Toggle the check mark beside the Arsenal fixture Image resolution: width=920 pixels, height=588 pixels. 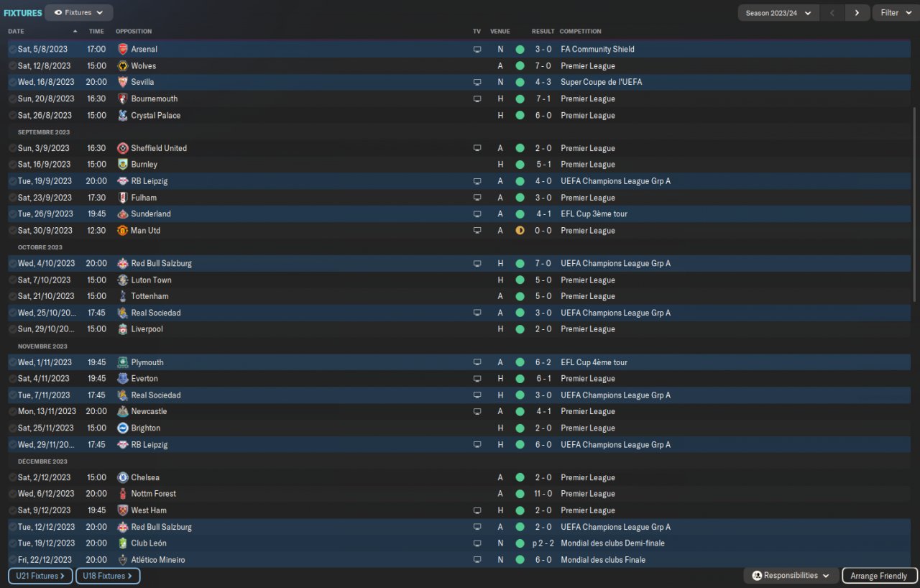tap(12, 50)
